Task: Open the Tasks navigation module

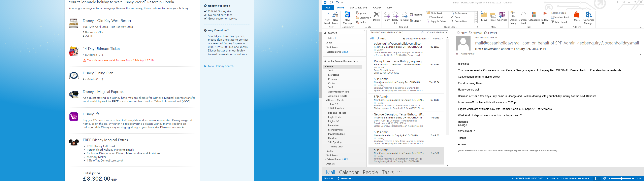Action: (x=388, y=172)
